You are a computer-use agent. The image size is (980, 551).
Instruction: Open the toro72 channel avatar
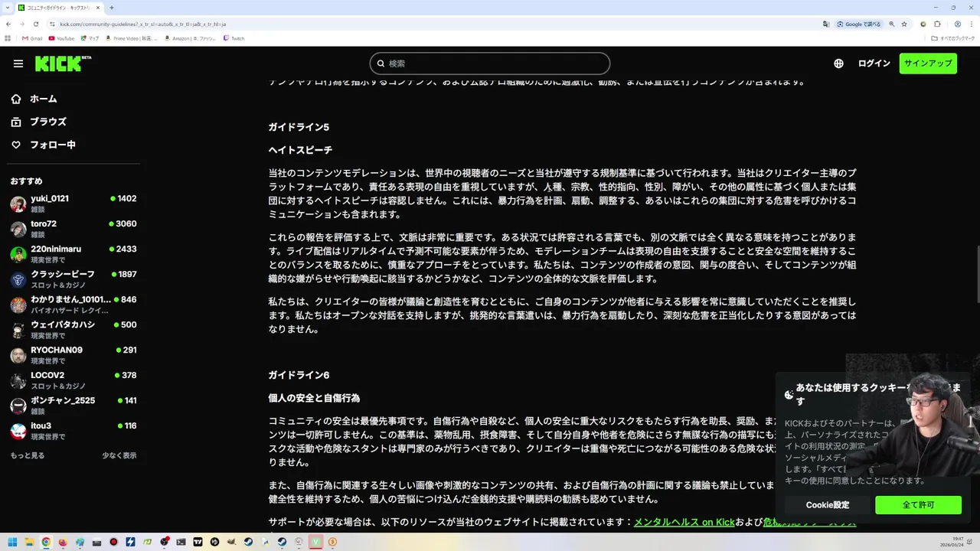[x=18, y=229]
